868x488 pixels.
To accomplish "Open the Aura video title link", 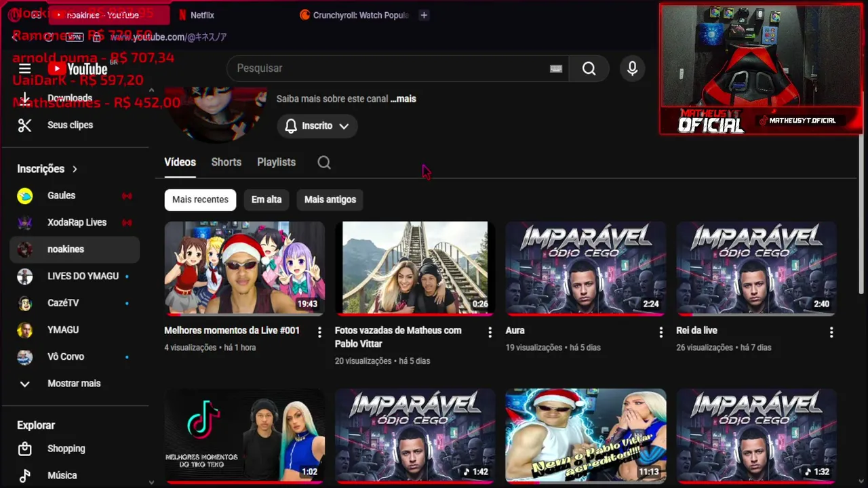I will tap(515, 331).
